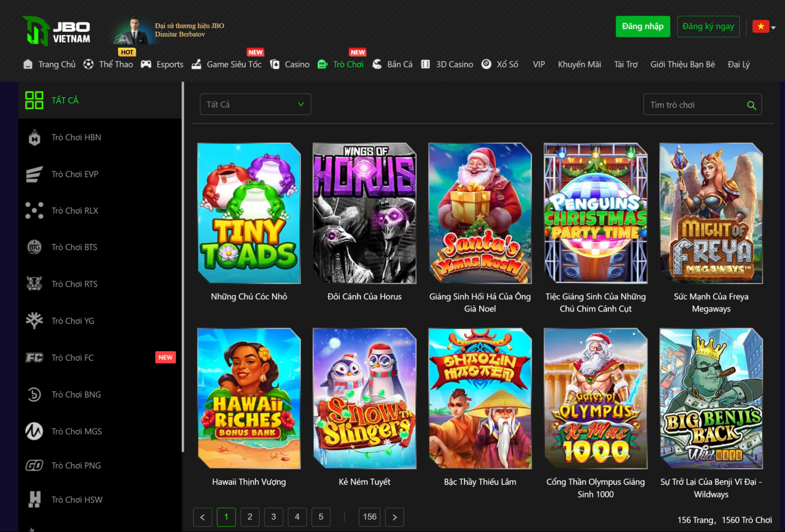Open the Casino menu item
The width and height of the screenshot is (785, 532).
tap(297, 64)
